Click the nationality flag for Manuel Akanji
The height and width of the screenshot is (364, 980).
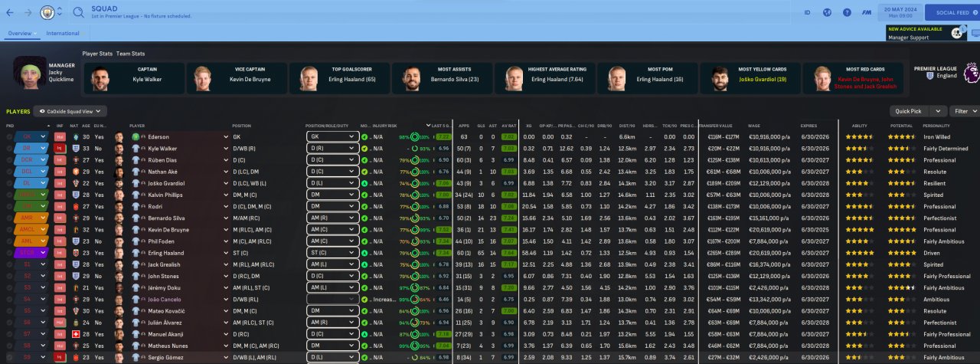coord(76,334)
